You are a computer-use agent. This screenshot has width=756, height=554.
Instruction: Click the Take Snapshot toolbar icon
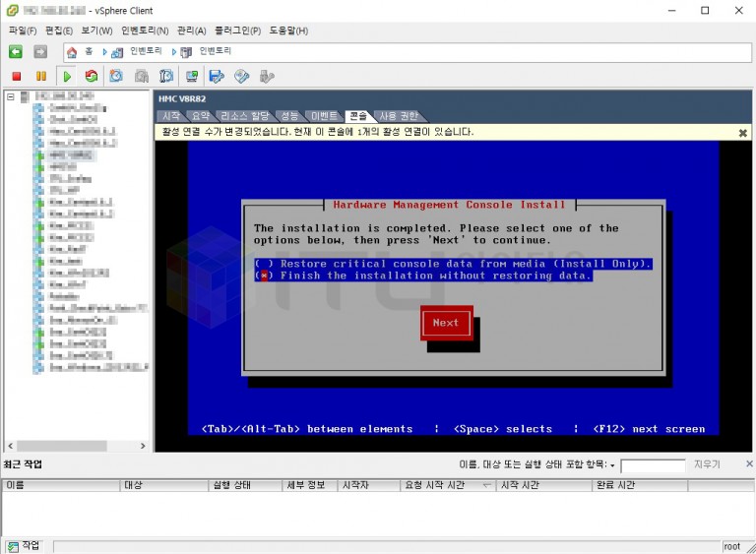pos(116,76)
